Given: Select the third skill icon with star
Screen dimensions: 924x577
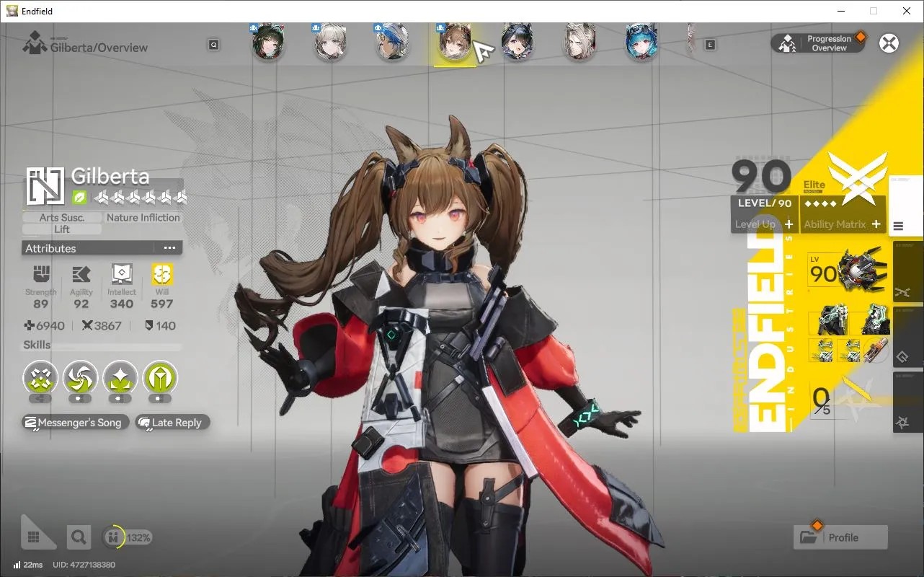Looking at the screenshot, I should pos(120,376).
